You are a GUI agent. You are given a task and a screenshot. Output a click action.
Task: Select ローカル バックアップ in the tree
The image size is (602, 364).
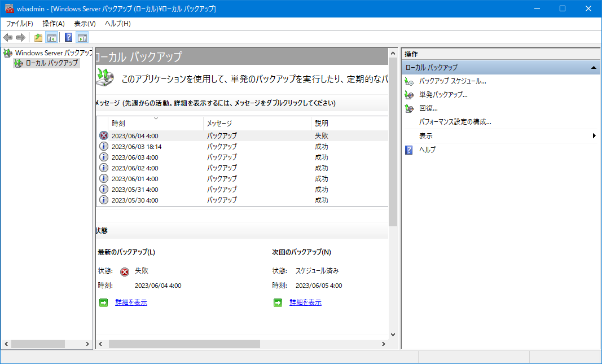click(52, 63)
